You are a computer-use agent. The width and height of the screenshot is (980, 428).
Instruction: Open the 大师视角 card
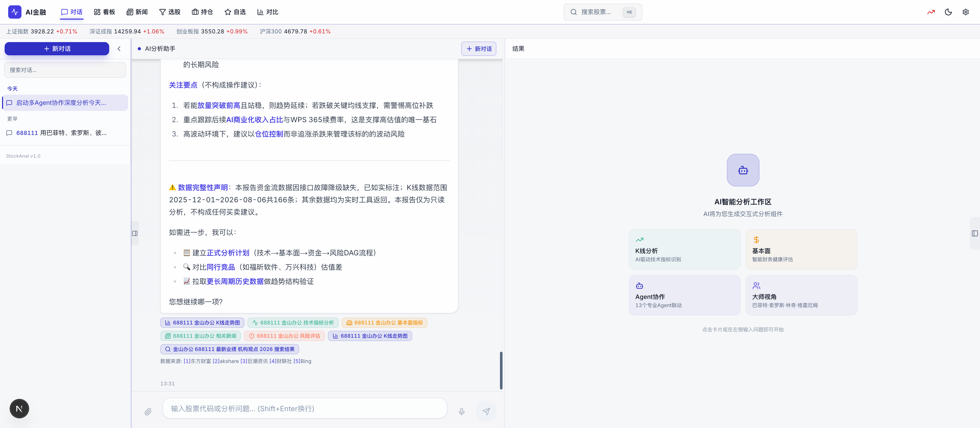[801, 295]
